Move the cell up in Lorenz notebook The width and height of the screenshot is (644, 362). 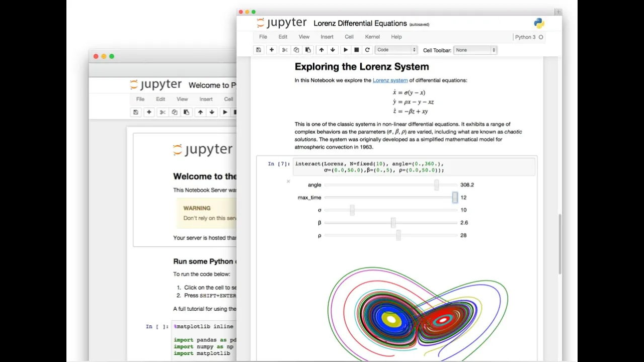coord(321,50)
